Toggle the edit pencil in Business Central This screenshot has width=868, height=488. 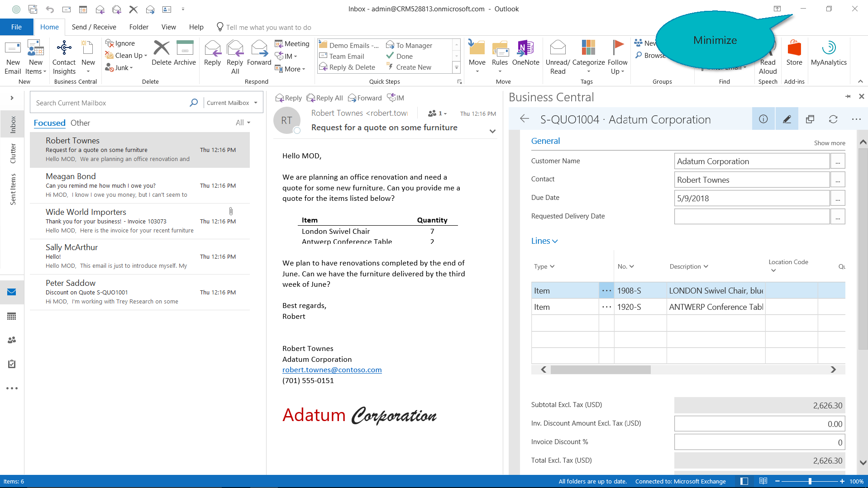[787, 119]
